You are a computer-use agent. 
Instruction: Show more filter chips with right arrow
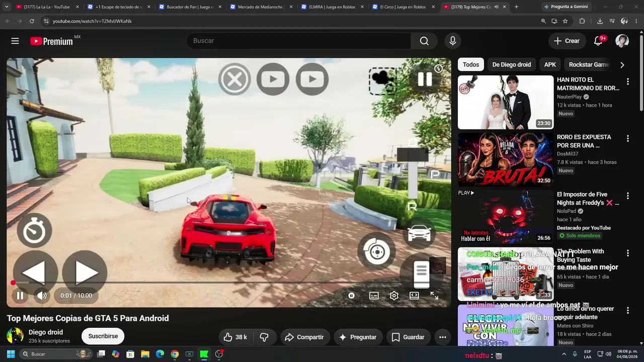pos(622,65)
